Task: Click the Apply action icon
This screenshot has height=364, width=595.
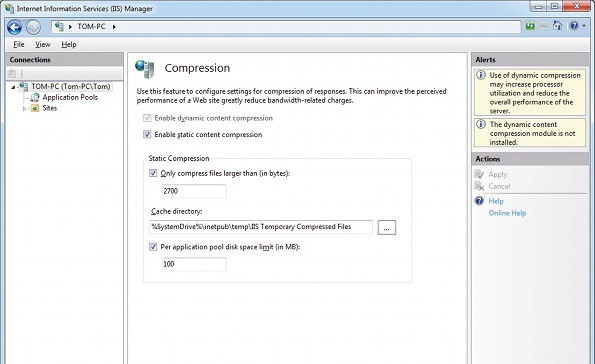Action: 479,174
